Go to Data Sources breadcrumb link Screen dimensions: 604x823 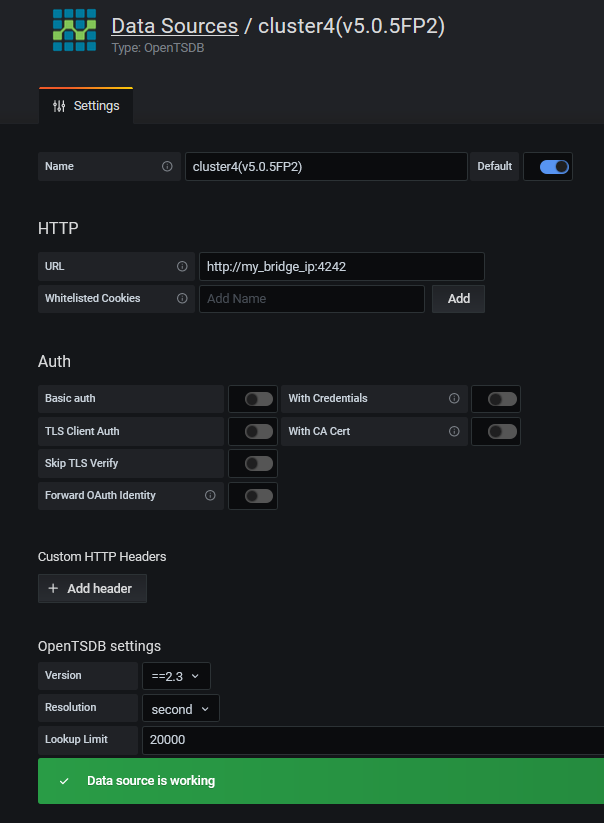point(174,26)
